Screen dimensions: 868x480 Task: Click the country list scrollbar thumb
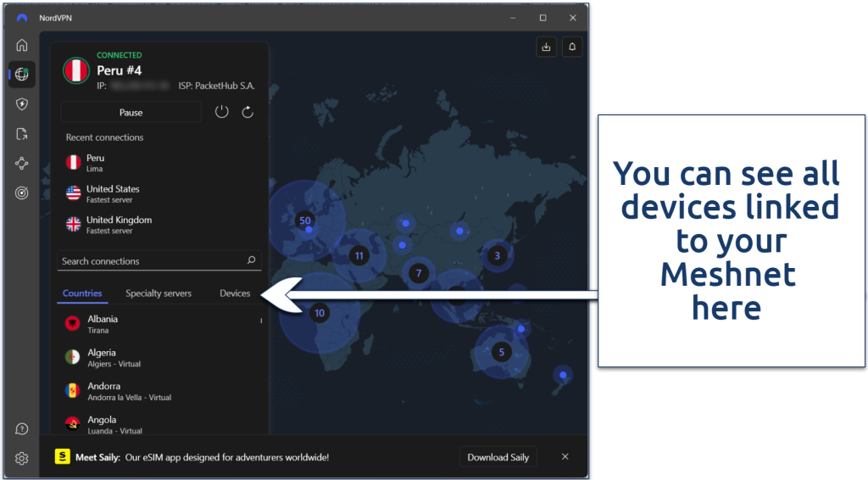pyautogui.click(x=261, y=321)
